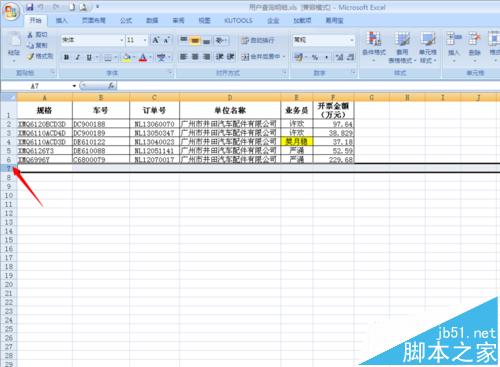Increase decimal places
The height and width of the screenshot is (367, 500).
coord(339,57)
